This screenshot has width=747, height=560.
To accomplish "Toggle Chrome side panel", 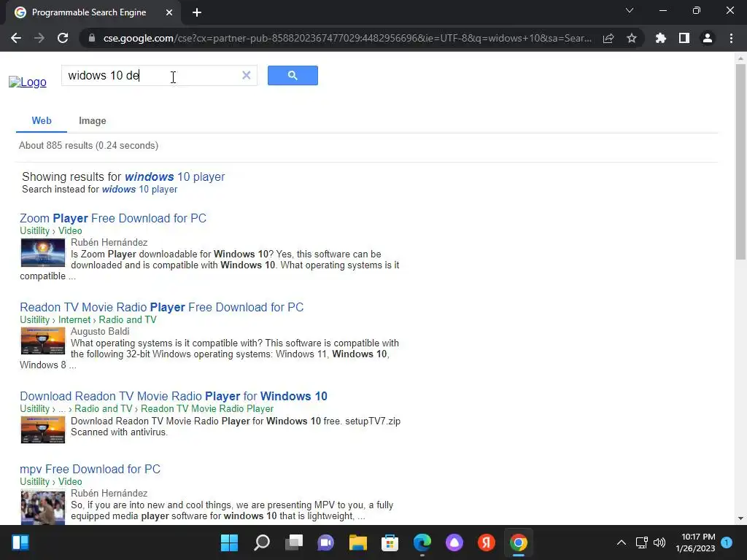I will click(684, 38).
